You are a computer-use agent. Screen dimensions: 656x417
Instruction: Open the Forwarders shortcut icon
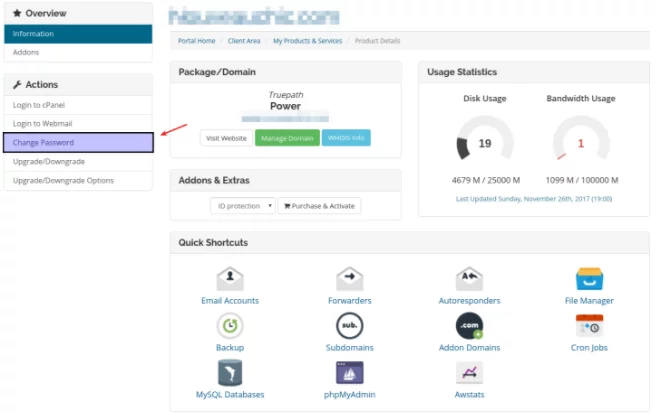[x=349, y=279]
